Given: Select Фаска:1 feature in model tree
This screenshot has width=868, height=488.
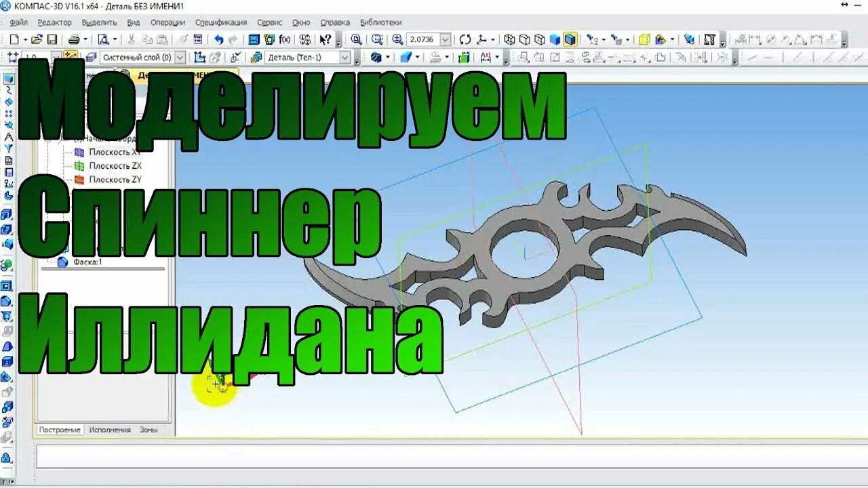Looking at the screenshot, I should [87, 262].
